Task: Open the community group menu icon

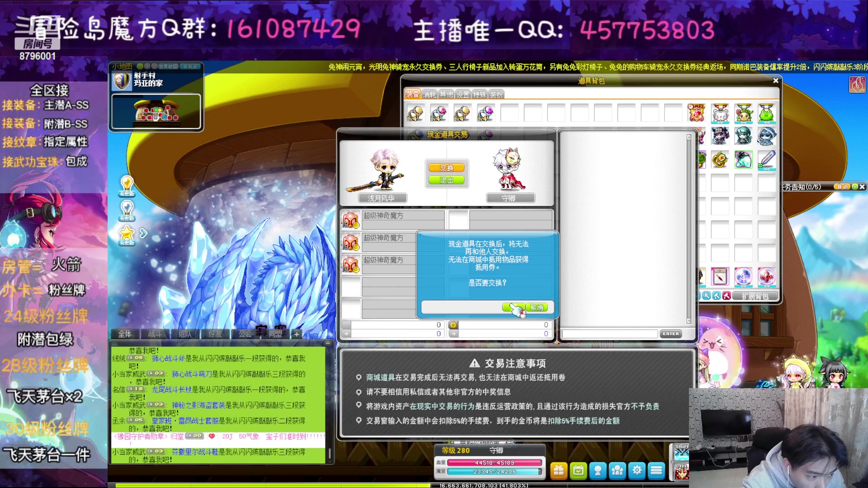Action: click(x=617, y=471)
